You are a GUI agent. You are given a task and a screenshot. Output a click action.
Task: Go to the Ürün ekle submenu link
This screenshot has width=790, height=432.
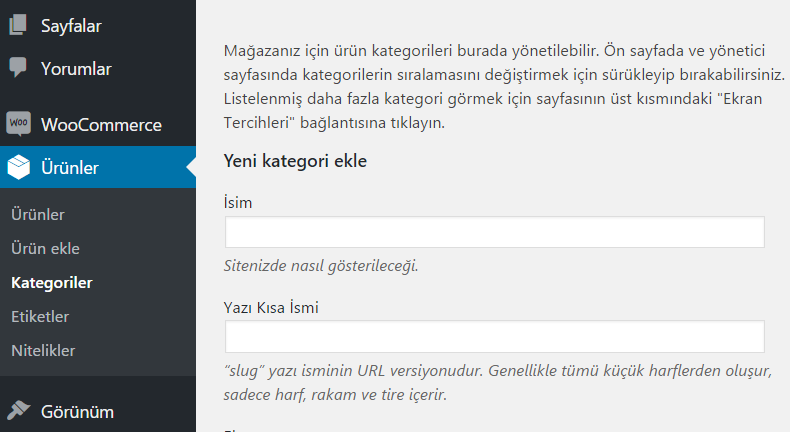pos(45,249)
